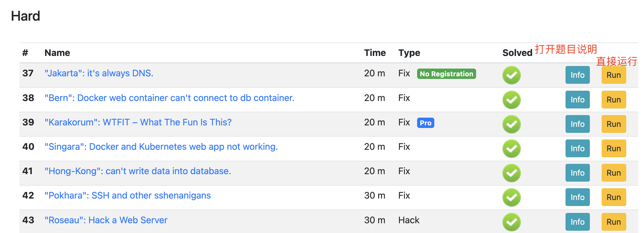644x233 pixels.
Task: Click the 30 m time in Roseau row
Action: 375,220
